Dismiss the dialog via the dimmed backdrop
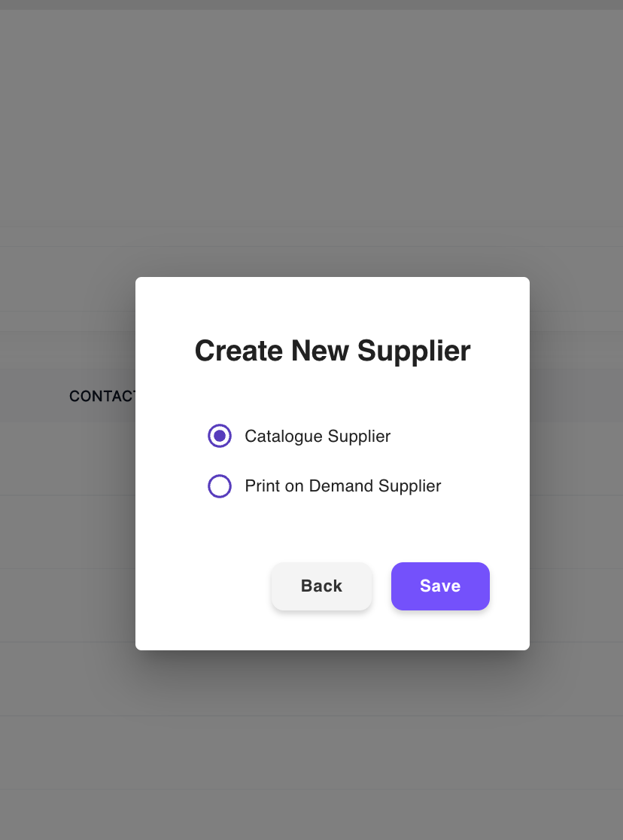Viewport: 623px width, 840px height. pos(311,134)
